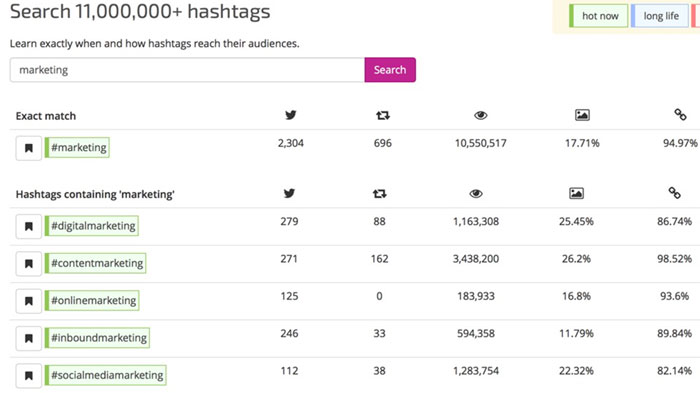Bookmark the #contentmarketing hashtag

[29, 263]
